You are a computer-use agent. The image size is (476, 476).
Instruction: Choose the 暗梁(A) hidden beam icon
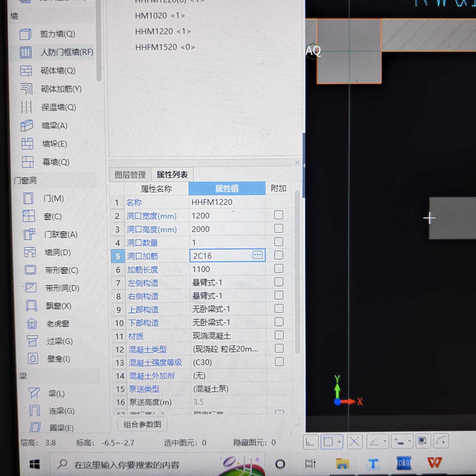[x=27, y=126]
